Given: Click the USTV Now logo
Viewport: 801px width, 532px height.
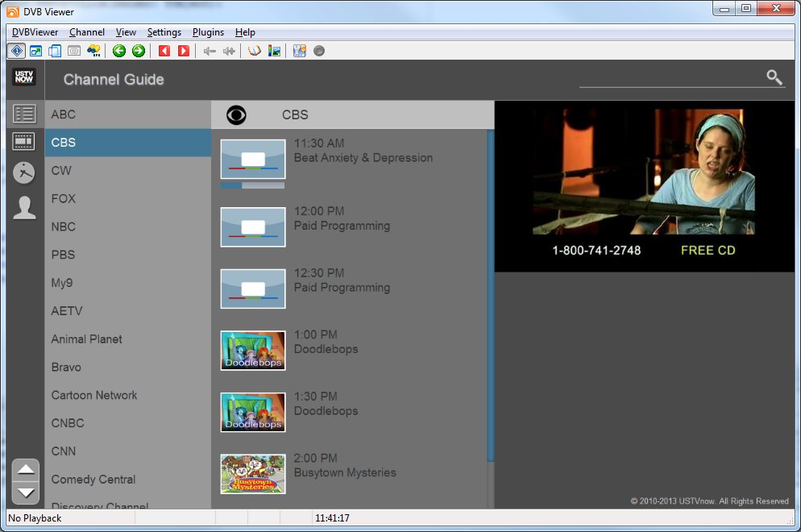Looking at the screenshot, I should point(24,78).
